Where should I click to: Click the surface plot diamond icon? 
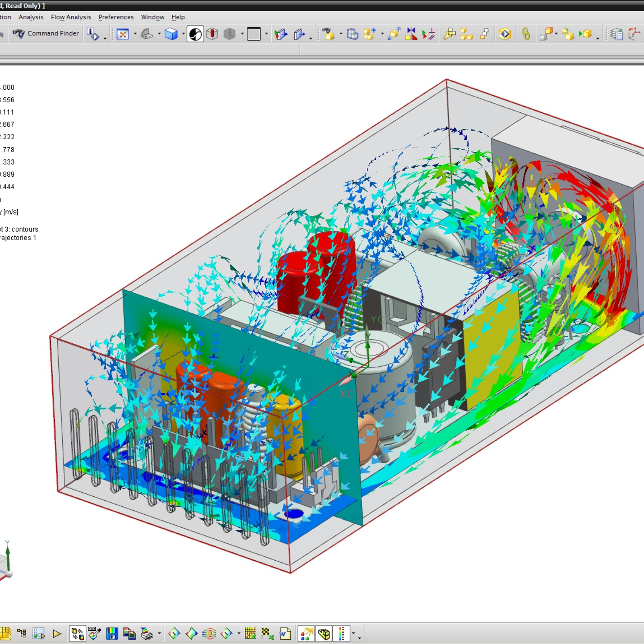click(x=192, y=634)
